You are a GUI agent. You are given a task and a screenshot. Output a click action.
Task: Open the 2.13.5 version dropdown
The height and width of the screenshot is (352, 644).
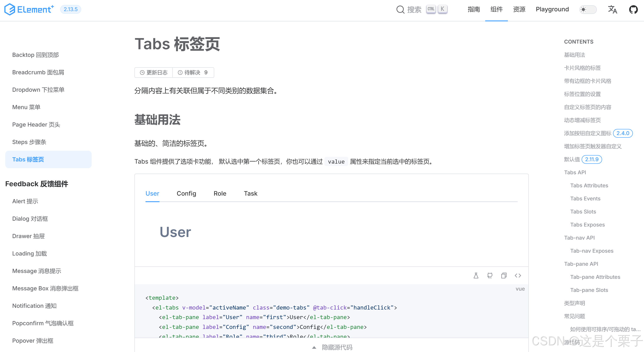[x=70, y=10]
